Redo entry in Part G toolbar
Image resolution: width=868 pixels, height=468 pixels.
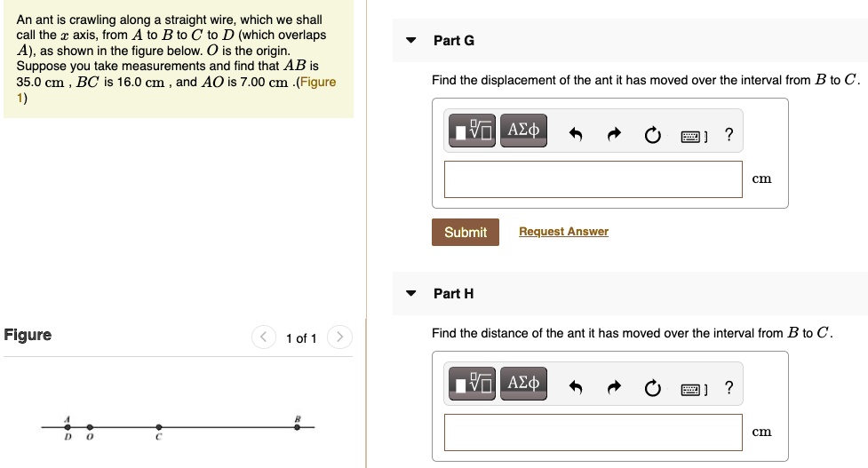coord(614,135)
